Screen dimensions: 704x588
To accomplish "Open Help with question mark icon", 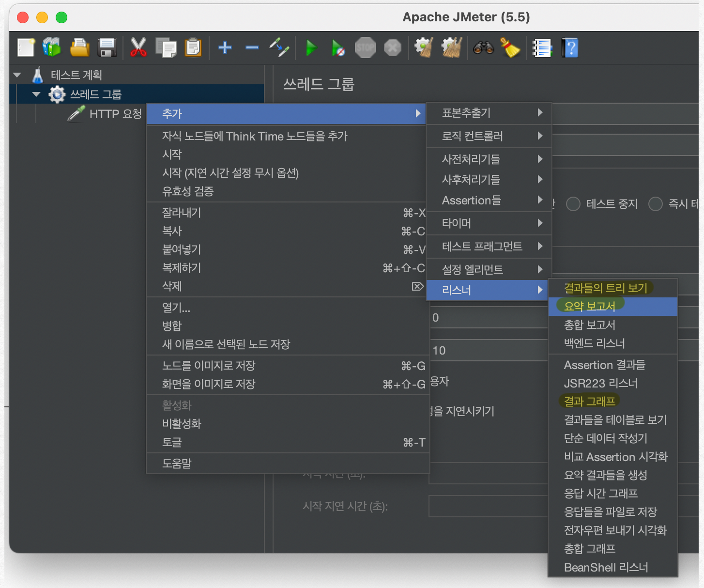I will 570,47.
